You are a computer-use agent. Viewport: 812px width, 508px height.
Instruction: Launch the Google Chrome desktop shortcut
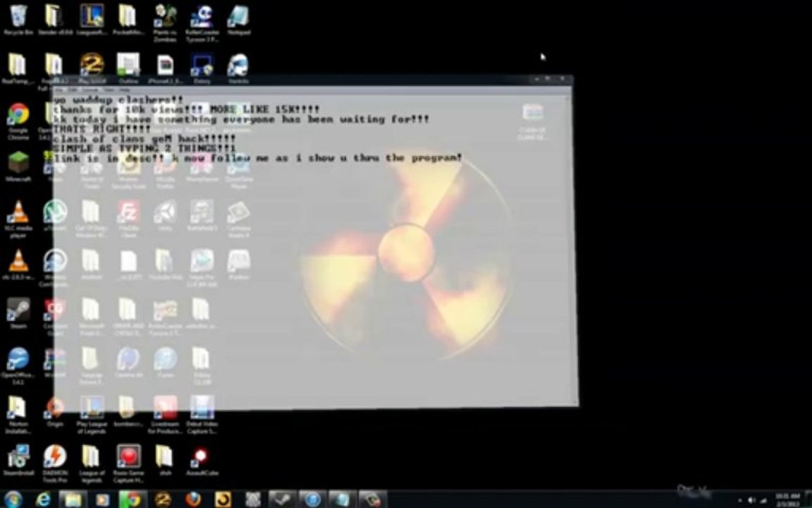18,121
